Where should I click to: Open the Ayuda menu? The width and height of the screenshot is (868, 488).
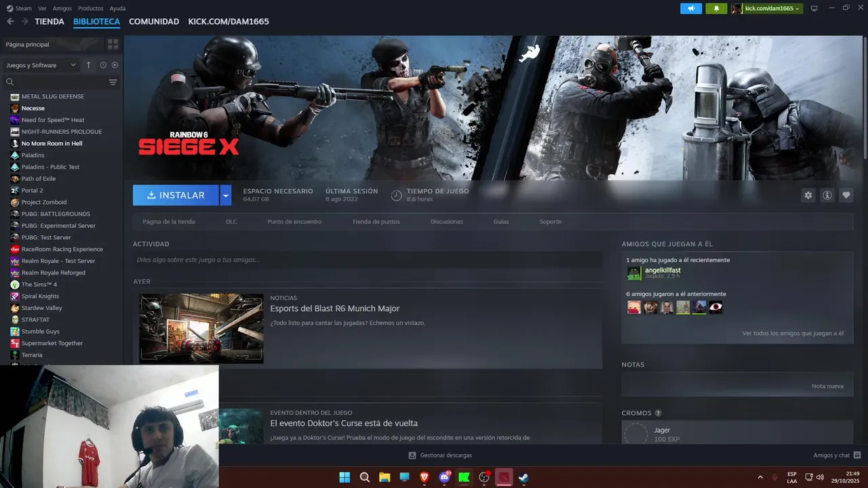pos(117,8)
